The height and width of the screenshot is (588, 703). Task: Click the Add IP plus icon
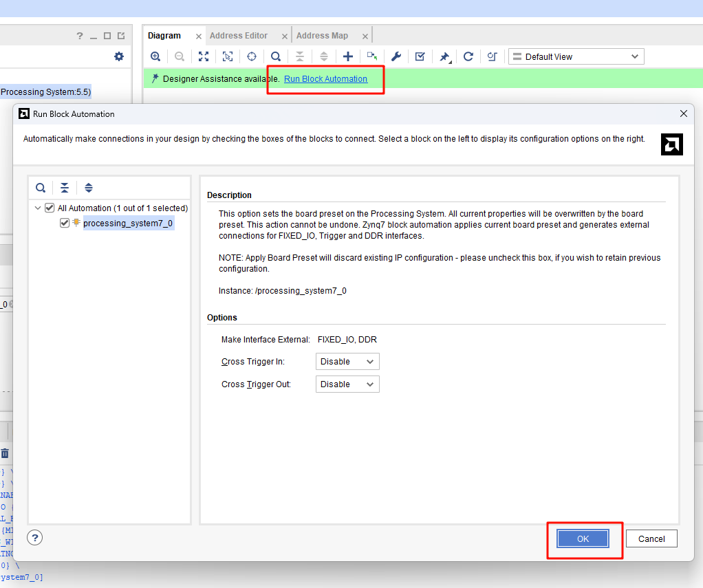click(348, 56)
